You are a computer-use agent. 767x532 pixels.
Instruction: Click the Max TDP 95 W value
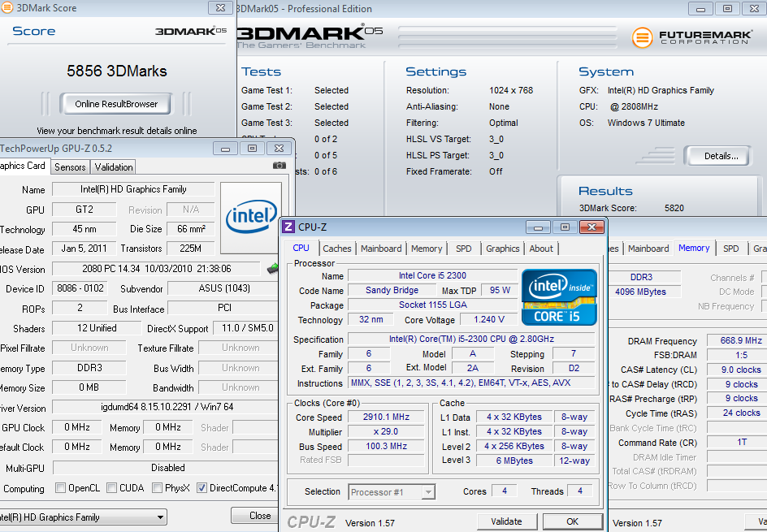pos(500,291)
